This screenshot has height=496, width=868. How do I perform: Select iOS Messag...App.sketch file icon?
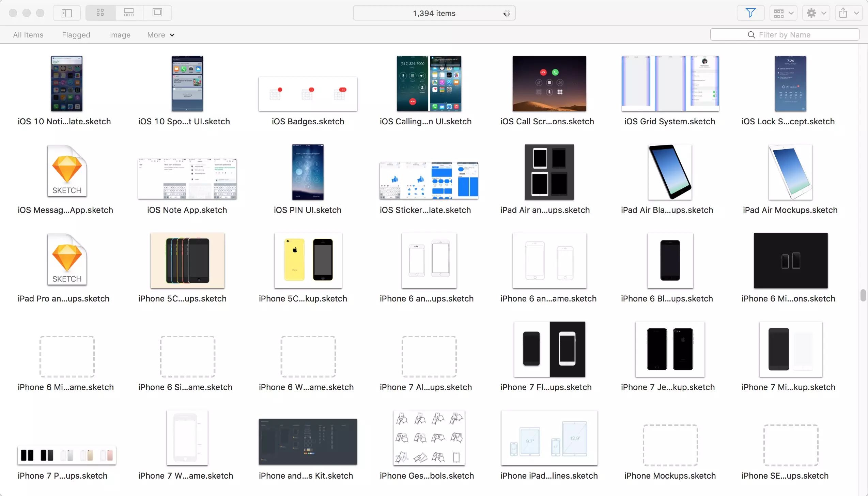67,171
